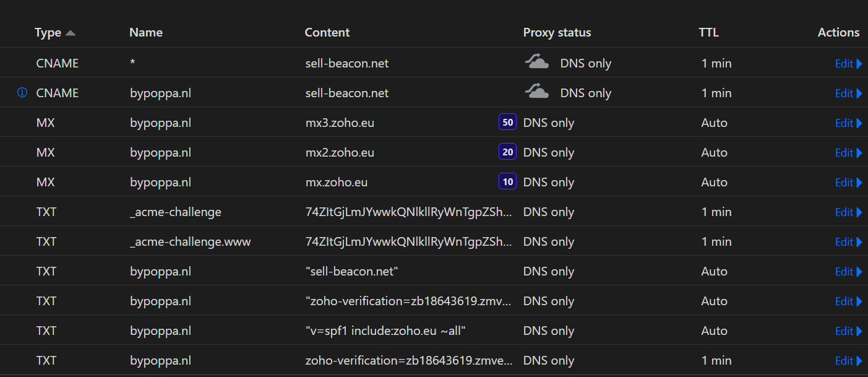Edit the mx2.zoho.eu MX record
Screen dimensions: 868x377
click(848, 152)
